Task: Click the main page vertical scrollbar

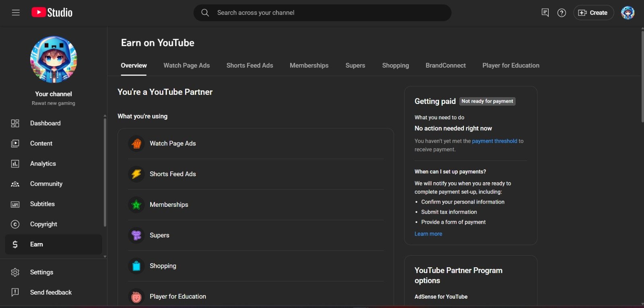Action: 642,77
